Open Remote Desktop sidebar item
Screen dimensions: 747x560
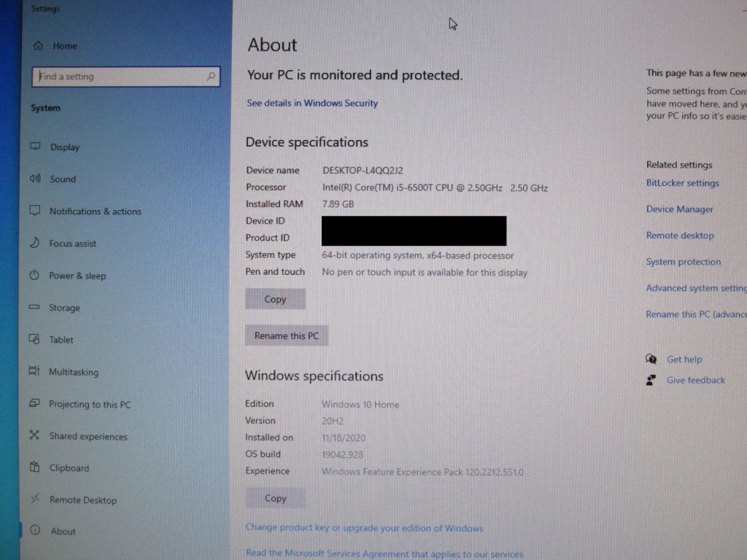[x=83, y=500]
